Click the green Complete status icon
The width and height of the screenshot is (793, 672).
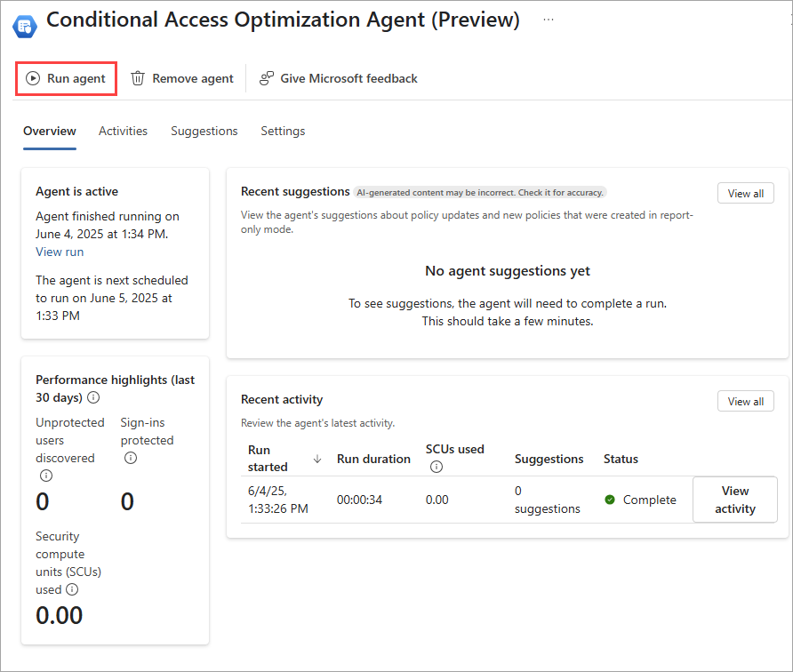coord(610,500)
